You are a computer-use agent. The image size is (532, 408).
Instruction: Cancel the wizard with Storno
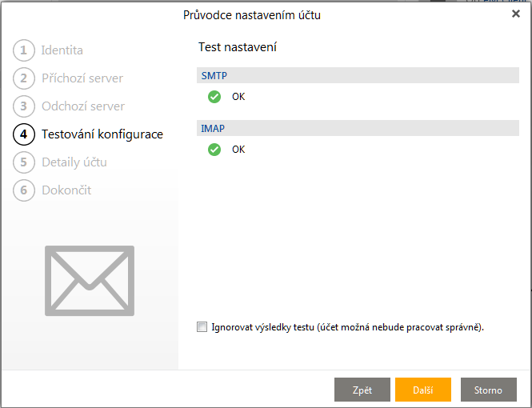(488, 390)
